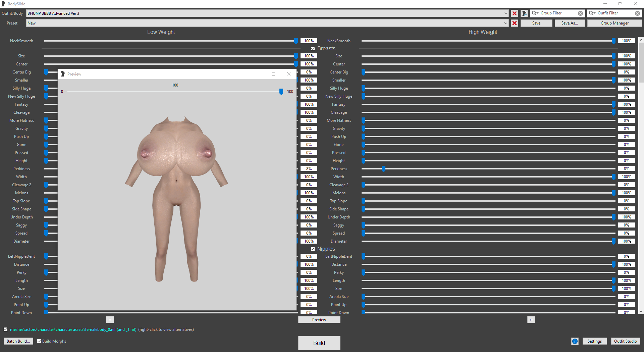Launch Outfit Studio
This screenshot has height=352, width=644.
click(x=625, y=341)
